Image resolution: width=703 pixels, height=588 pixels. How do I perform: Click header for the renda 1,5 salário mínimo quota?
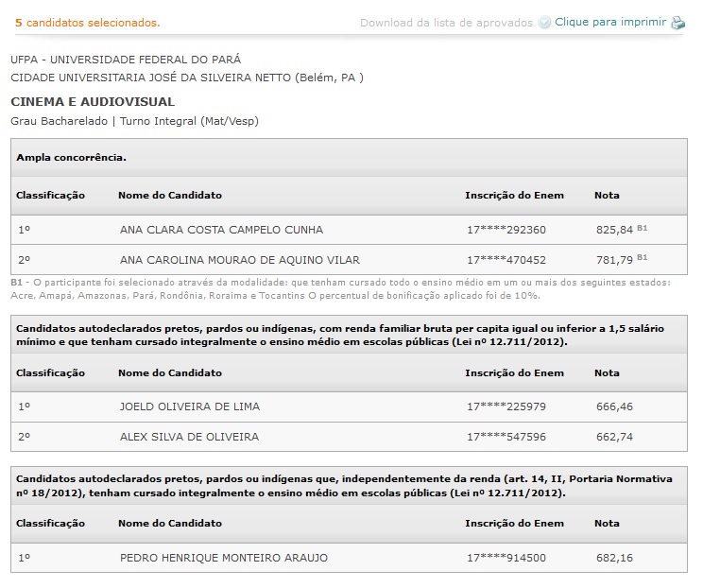click(x=349, y=335)
